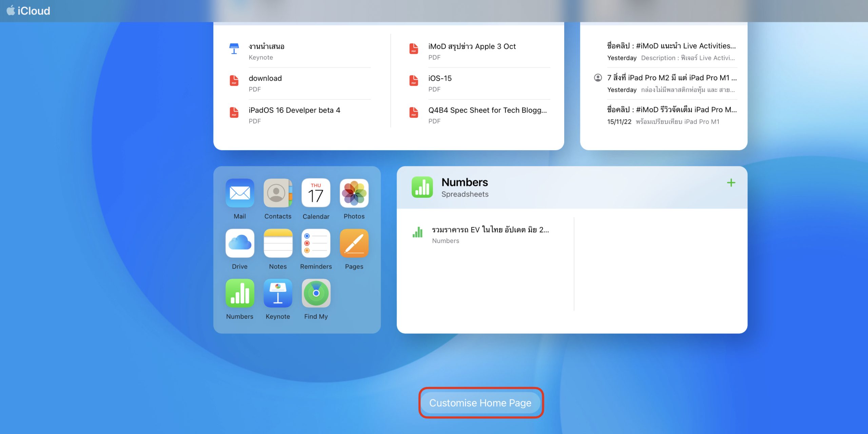Launch Numbers from the app grid
The width and height of the screenshot is (868, 434).
pos(240,294)
